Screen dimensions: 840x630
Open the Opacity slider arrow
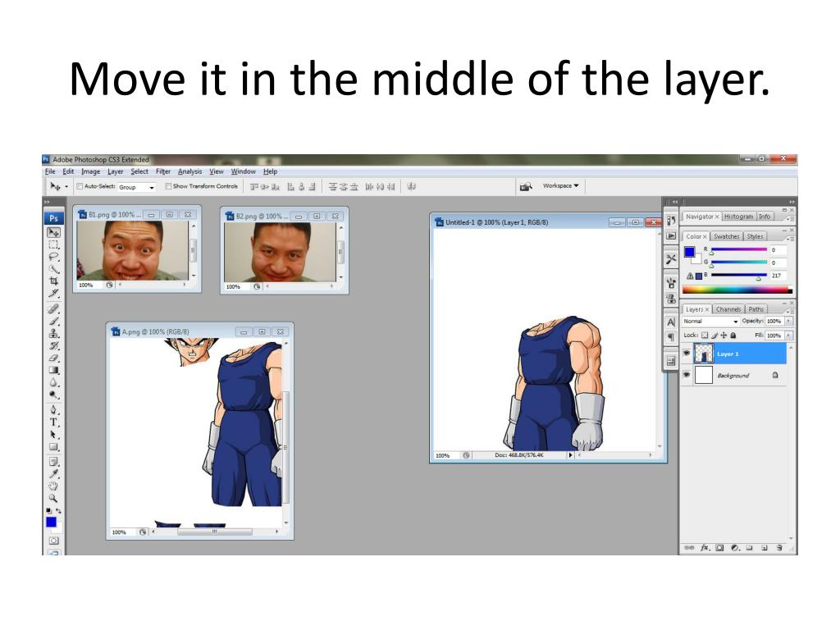[x=788, y=321]
